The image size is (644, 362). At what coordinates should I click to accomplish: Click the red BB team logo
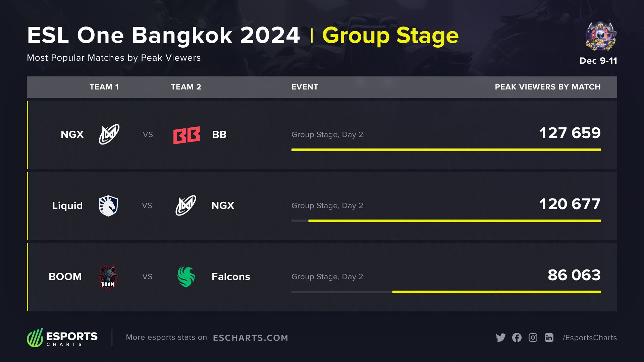[186, 135]
